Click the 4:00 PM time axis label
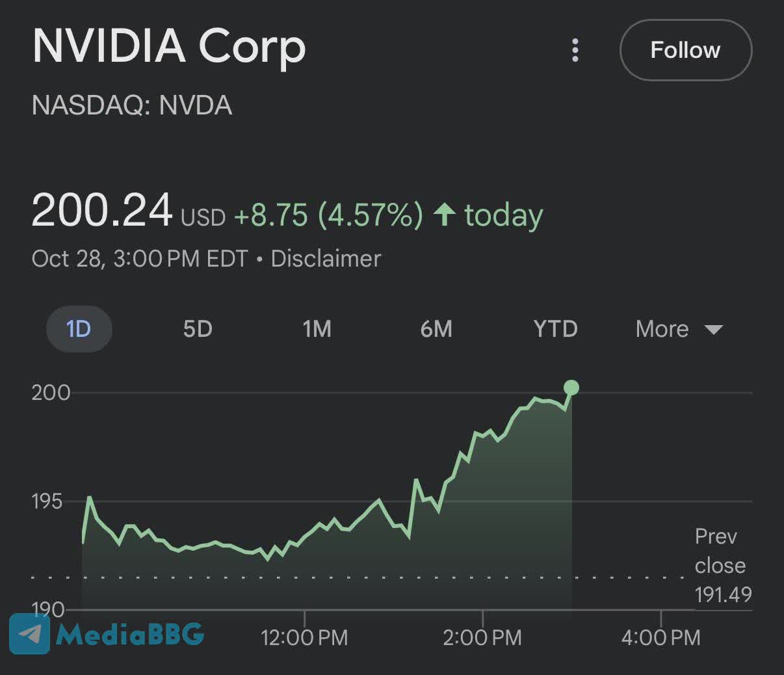 point(660,637)
